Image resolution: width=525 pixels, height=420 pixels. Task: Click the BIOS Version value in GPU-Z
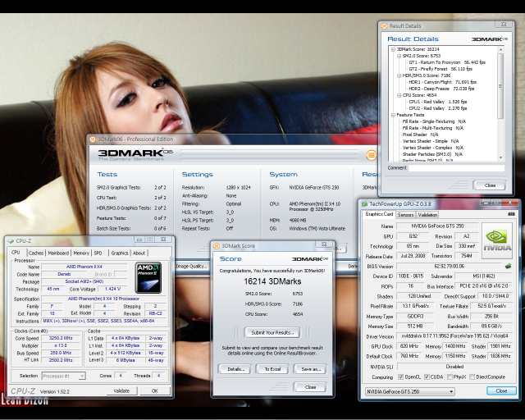[x=450, y=267]
